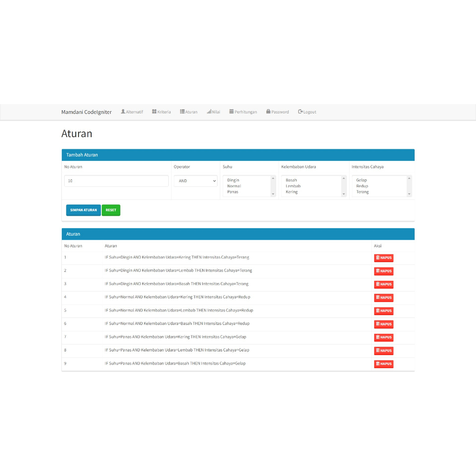
Task: Click the No Aturan table column header
Action: [x=73, y=246]
